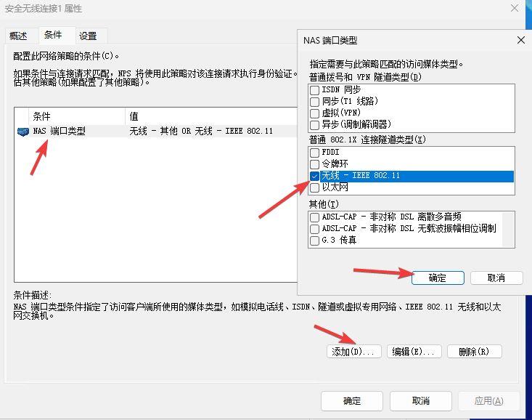This screenshot has height=420, width=532.
Task: Check ADSL-CAP 非对称 DSL 离散多音频
Action: click(x=314, y=217)
